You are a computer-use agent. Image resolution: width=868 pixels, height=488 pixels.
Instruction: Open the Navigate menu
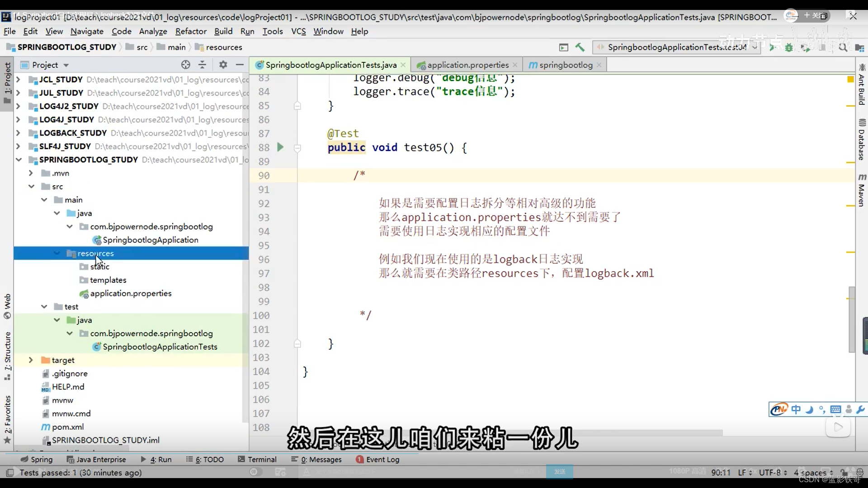coord(87,31)
